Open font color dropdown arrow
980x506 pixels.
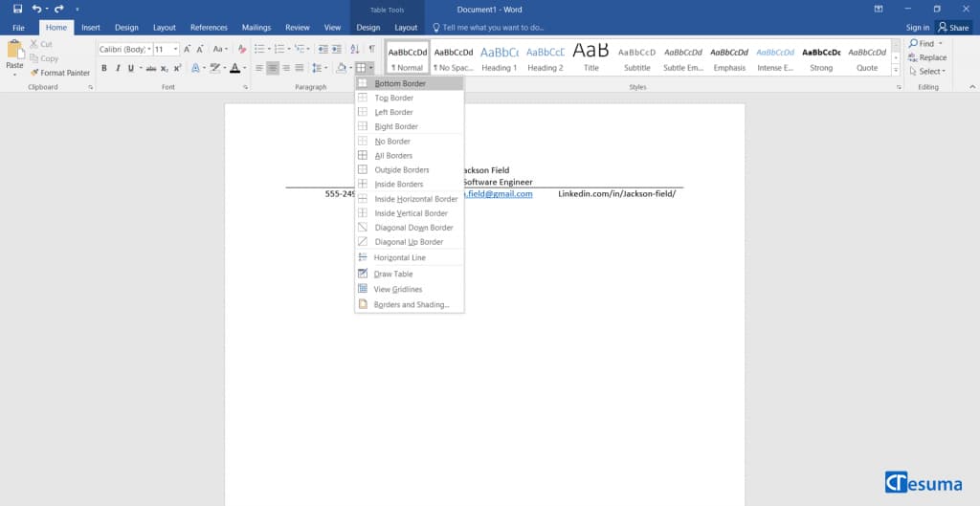[244, 68]
